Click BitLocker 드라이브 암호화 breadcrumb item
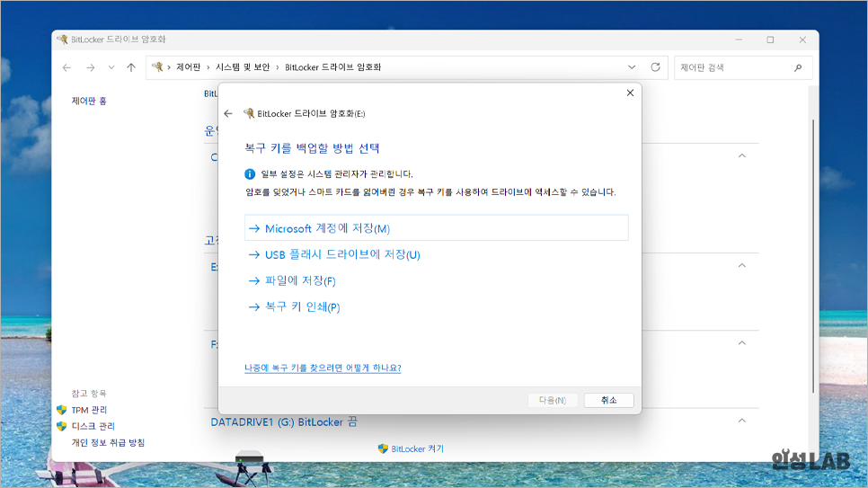 tap(332, 67)
